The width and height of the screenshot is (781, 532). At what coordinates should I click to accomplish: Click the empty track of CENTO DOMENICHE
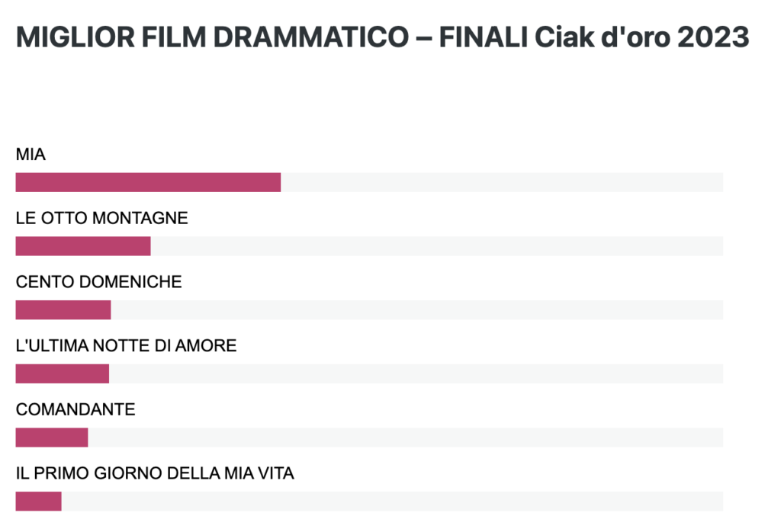pyautogui.click(x=417, y=309)
